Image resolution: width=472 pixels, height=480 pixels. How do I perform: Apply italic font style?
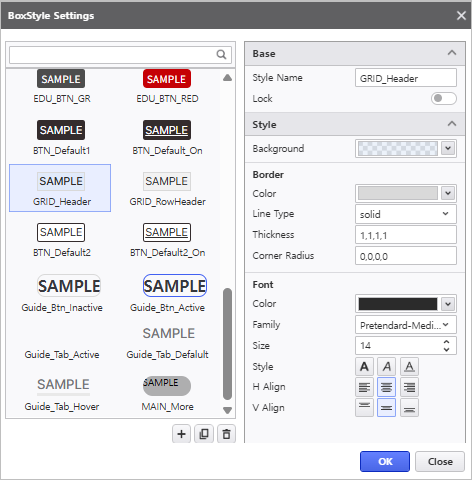point(387,367)
